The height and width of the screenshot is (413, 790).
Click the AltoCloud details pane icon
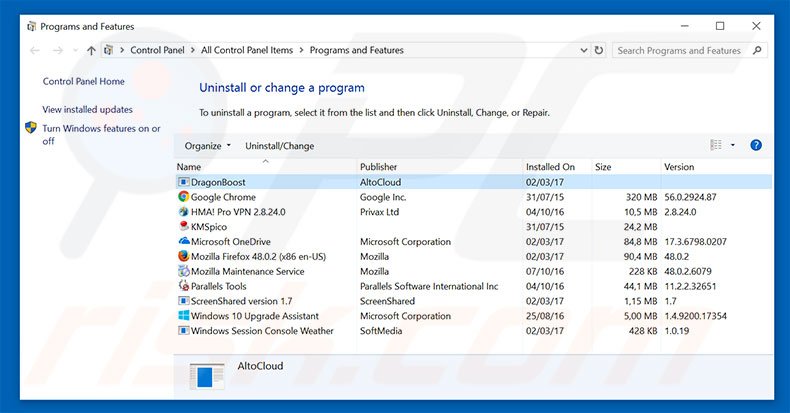[207, 376]
